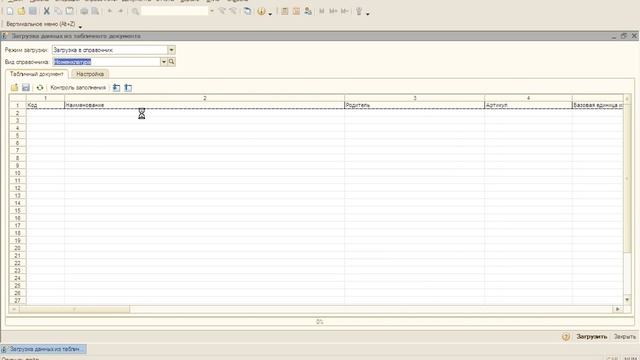Expand the search field history dropdown arrow
The image size is (640, 360).
tap(211, 11)
